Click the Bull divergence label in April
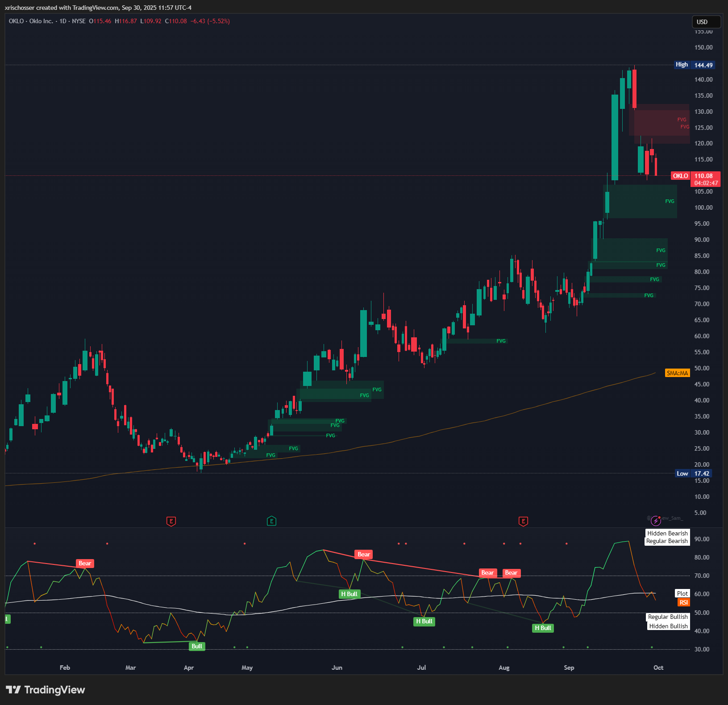Viewport: 728px width, 705px height. (x=197, y=646)
